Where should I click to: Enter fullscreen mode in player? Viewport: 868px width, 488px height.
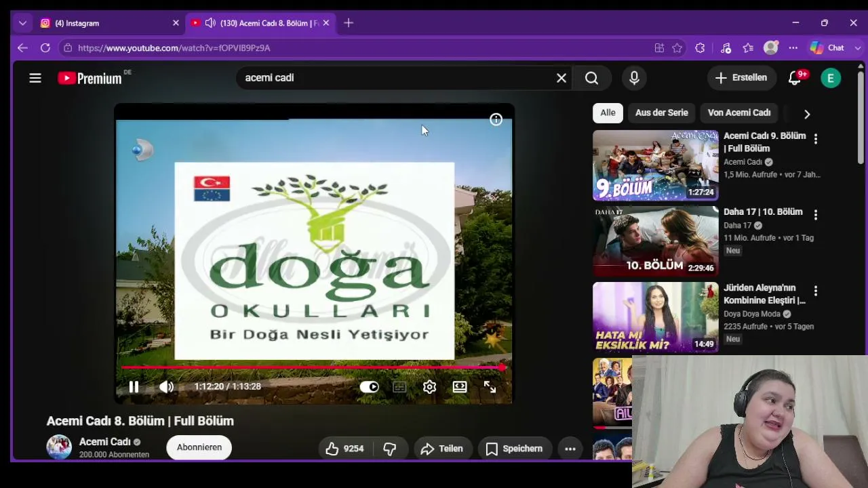490,387
